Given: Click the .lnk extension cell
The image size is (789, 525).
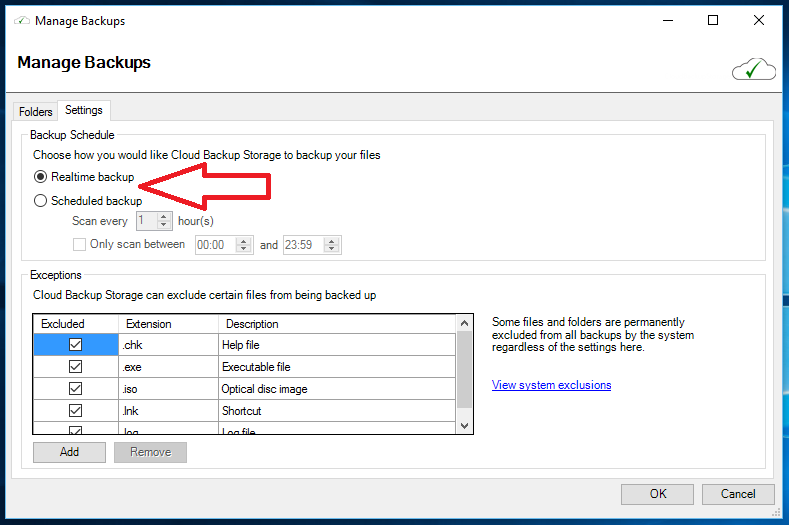Looking at the screenshot, I should [x=169, y=411].
